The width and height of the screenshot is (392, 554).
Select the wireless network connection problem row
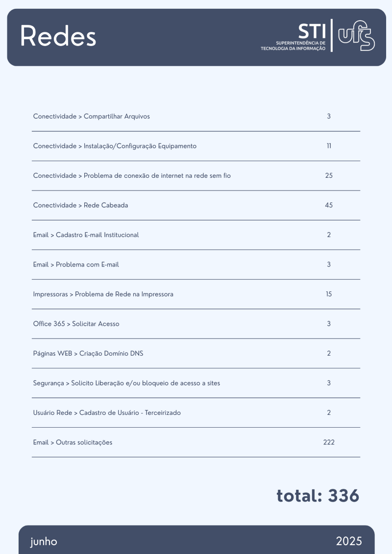point(132,175)
